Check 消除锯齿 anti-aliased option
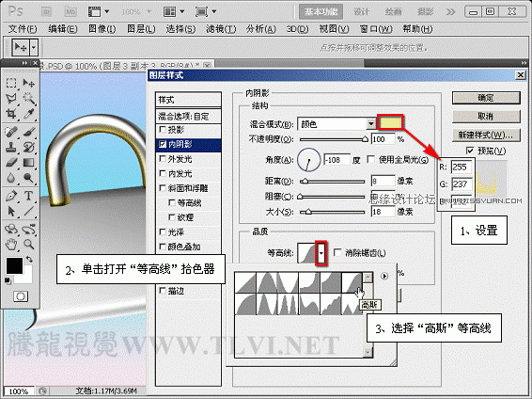The width and height of the screenshot is (532, 399). tap(337, 252)
